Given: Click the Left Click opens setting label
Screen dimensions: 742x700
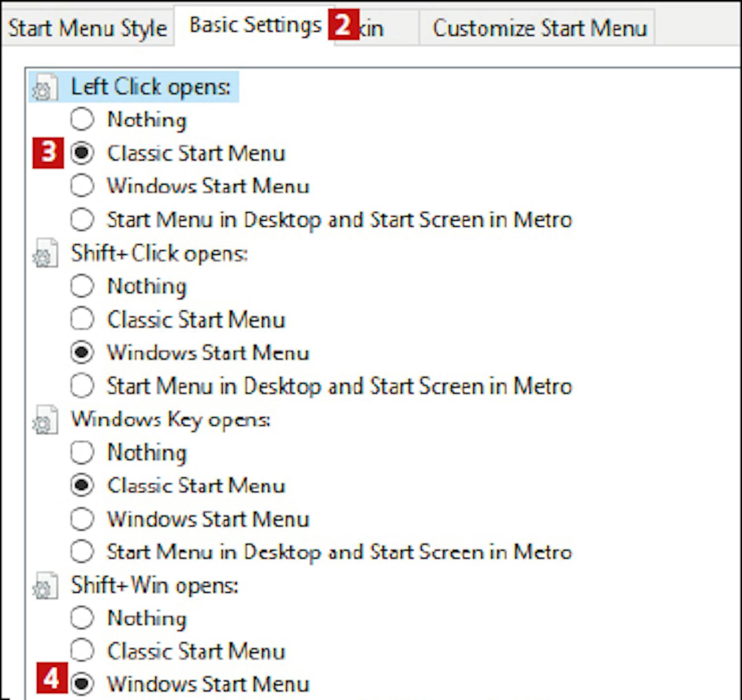Looking at the screenshot, I should coord(150,87).
